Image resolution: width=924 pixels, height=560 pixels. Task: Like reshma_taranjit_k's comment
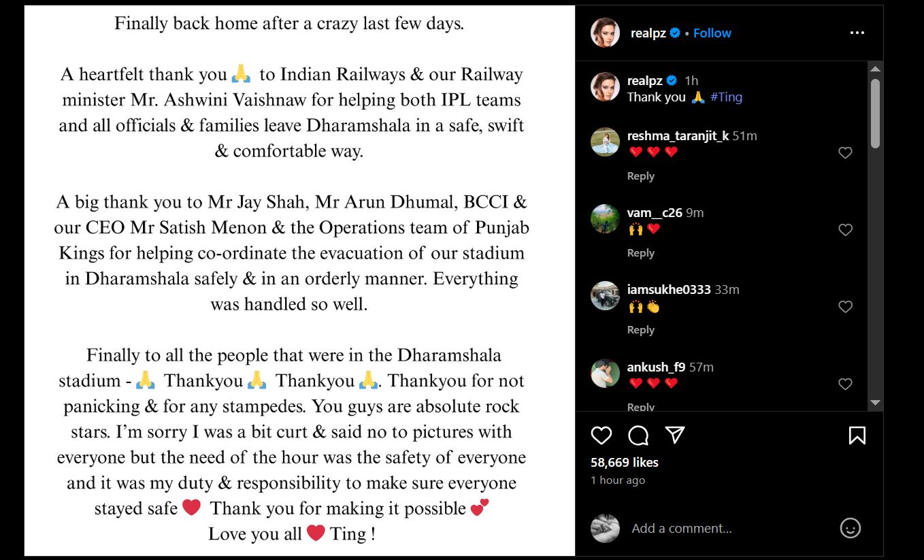point(845,153)
